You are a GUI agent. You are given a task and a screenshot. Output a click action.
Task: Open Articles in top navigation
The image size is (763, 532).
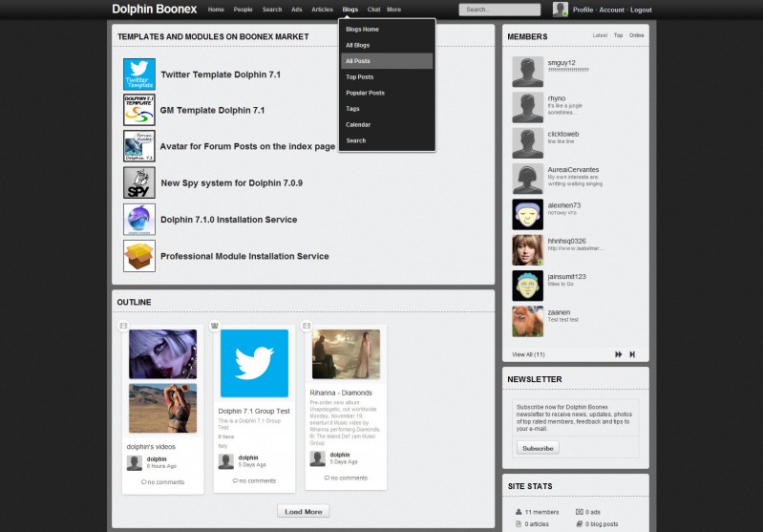pyautogui.click(x=322, y=10)
